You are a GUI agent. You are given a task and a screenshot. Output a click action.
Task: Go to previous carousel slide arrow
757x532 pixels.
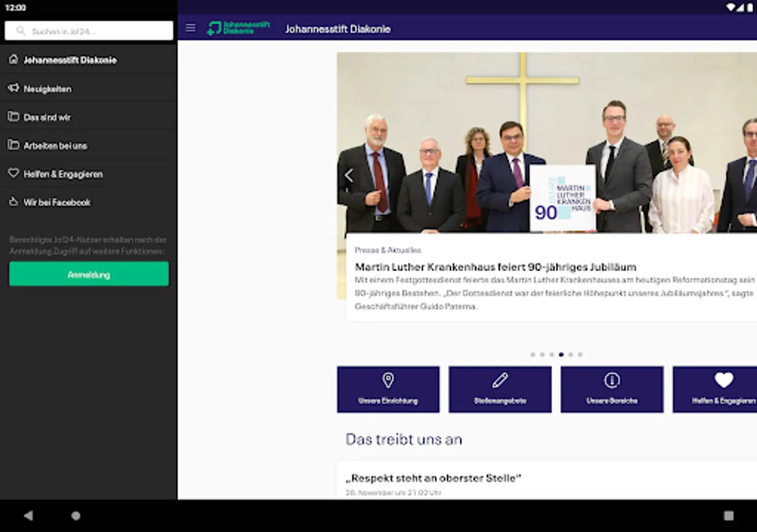[x=349, y=175]
